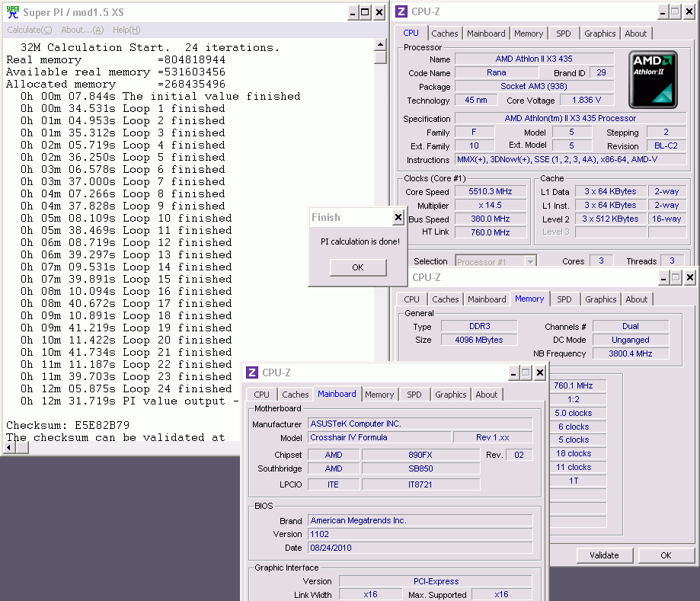Screen dimensions: 700x601
Task: Click the ASUSTeK Computer INC. manufacturer field
Action: [x=420, y=424]
